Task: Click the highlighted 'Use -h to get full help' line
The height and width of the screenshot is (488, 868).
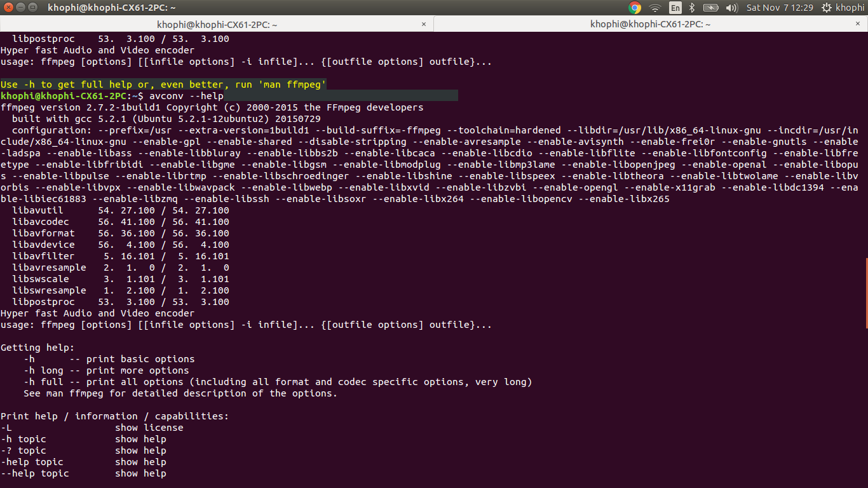Action: point(163,85)
